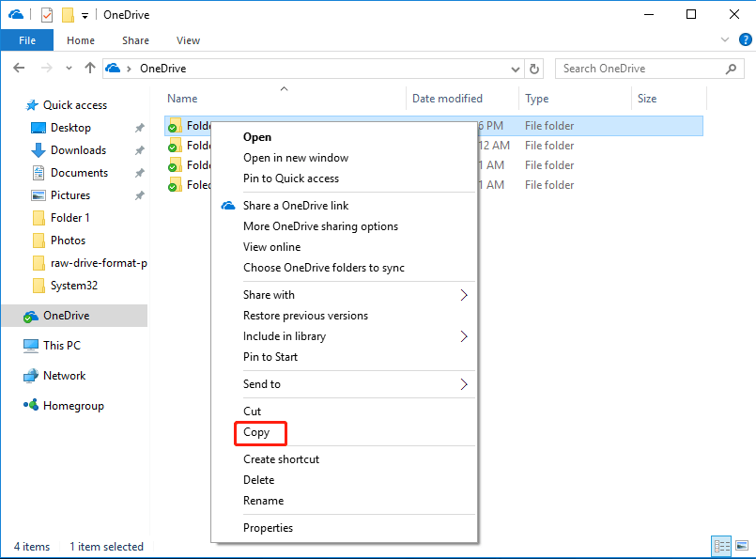Choose Copy in the context menu
The image size is (756, 559).
[x=256, y=432]
